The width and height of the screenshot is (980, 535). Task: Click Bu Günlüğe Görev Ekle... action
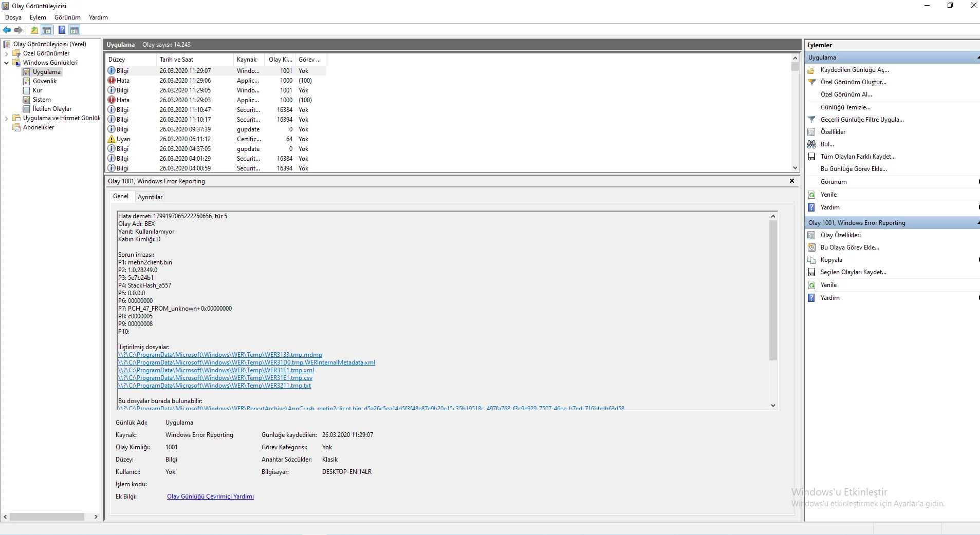[x=854, y=169]
